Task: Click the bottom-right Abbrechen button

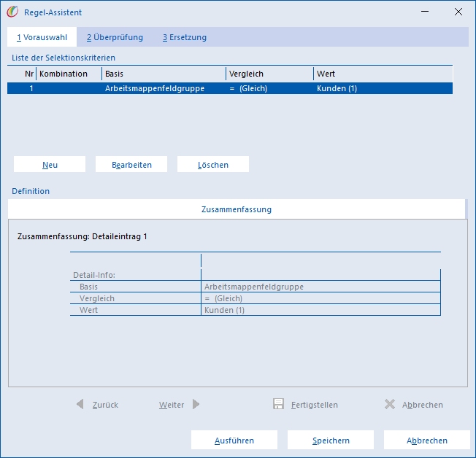Action: [427, 440]
